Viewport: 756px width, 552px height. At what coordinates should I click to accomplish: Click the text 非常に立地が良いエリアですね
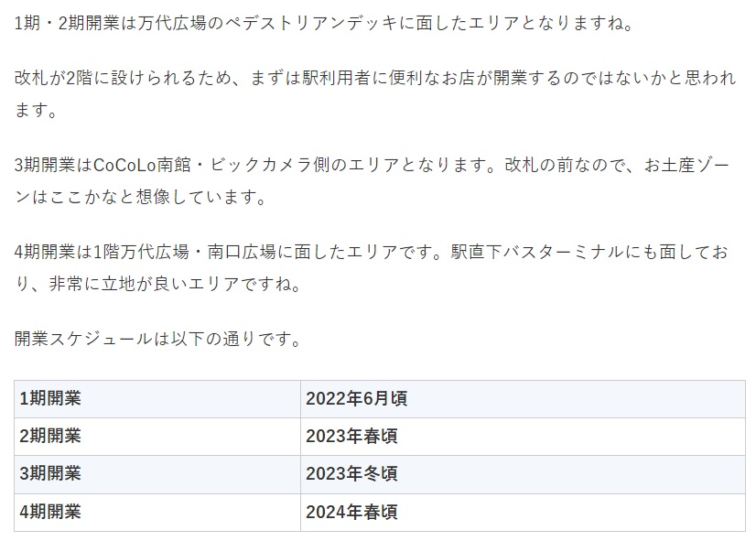[x=175, y=284]
